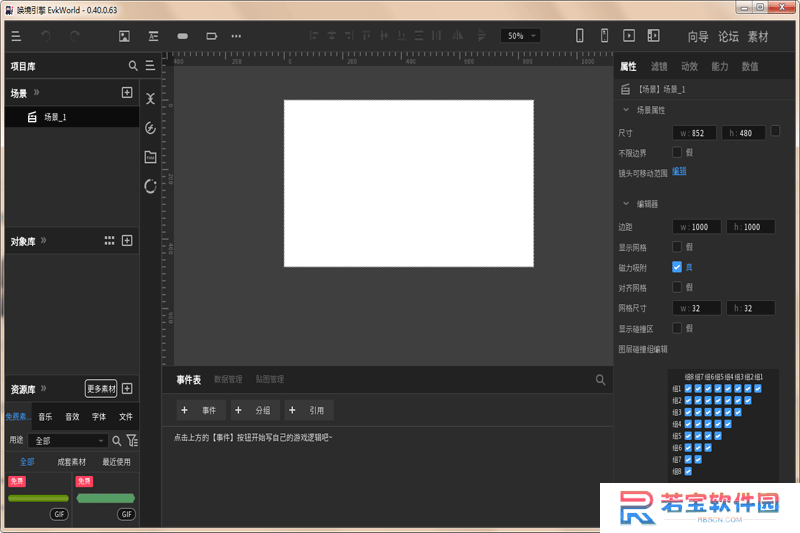Enable the 对齐网格 checkbox
The width and height of the screenshot is (800, 533).
[677, 287]
